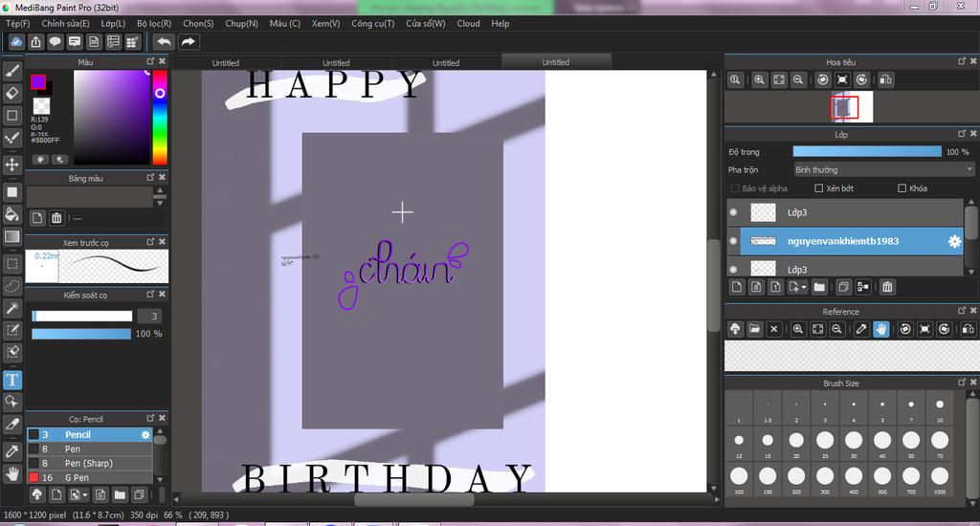Select the Gradient tool
This screenshot has height=526, width=980.
point(11,236)
